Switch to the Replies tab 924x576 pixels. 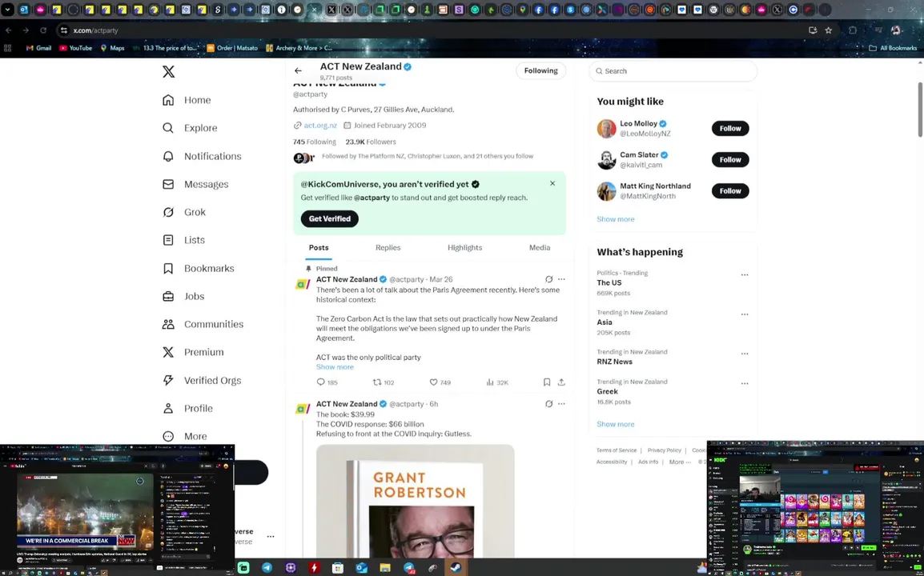pos(388,248)
